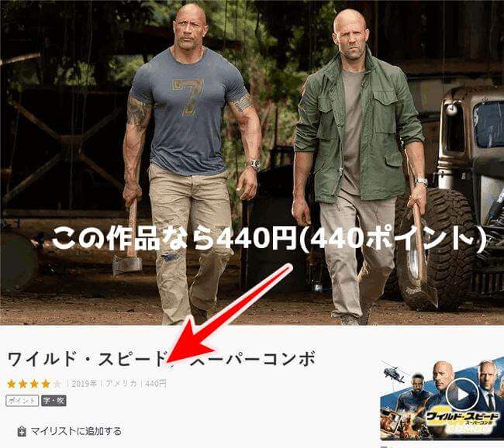Click the white 440円(440ポイント) overlay caption
The width and height of the screenshot is (504, 448).
pyautogui.click(x=269, y=239)
